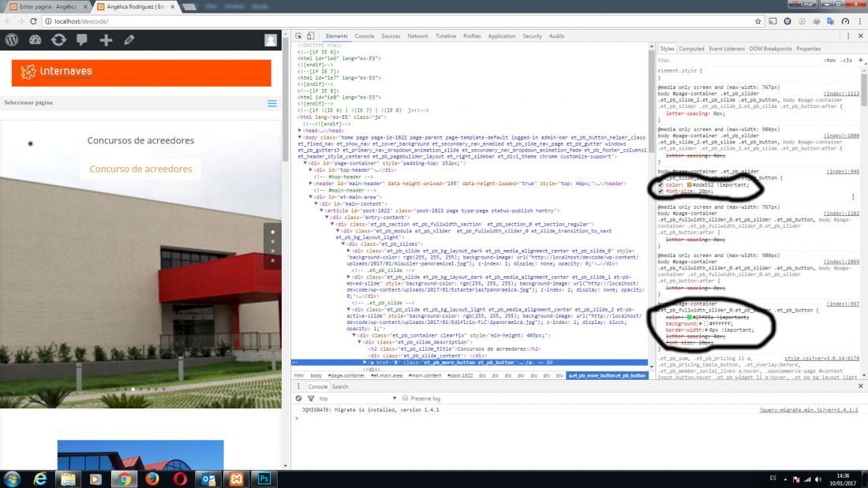This screenshot has width=868, height=488.
Task: Select #page-container in the breadcrumb bar
Action: click(346, 375)
